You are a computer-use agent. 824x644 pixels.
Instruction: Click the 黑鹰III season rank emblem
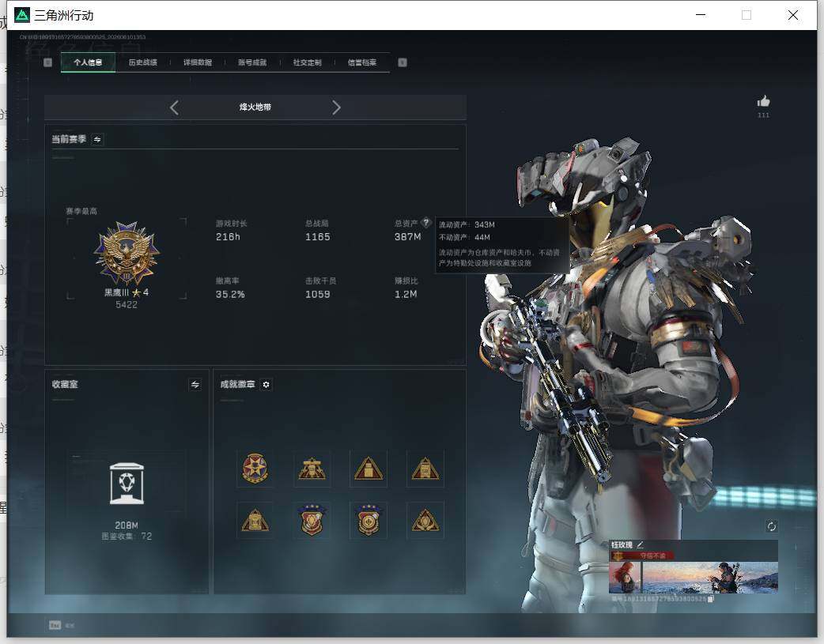coord(127,253)
